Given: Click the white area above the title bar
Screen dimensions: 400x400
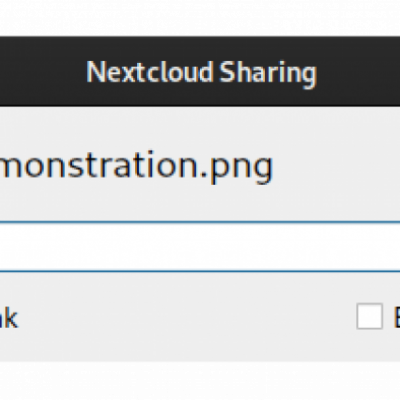Looking at the screenshot, I should point(200,17).
